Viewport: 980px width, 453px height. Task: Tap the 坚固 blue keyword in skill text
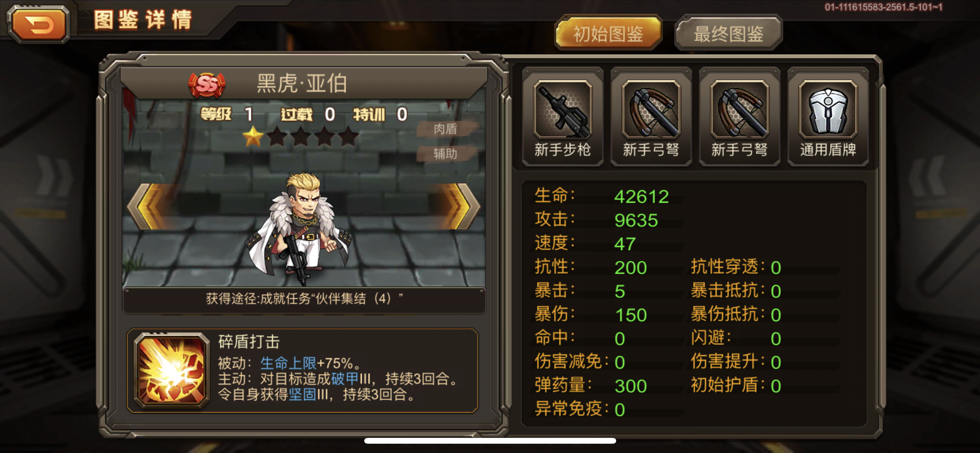[x=302, y=395]
